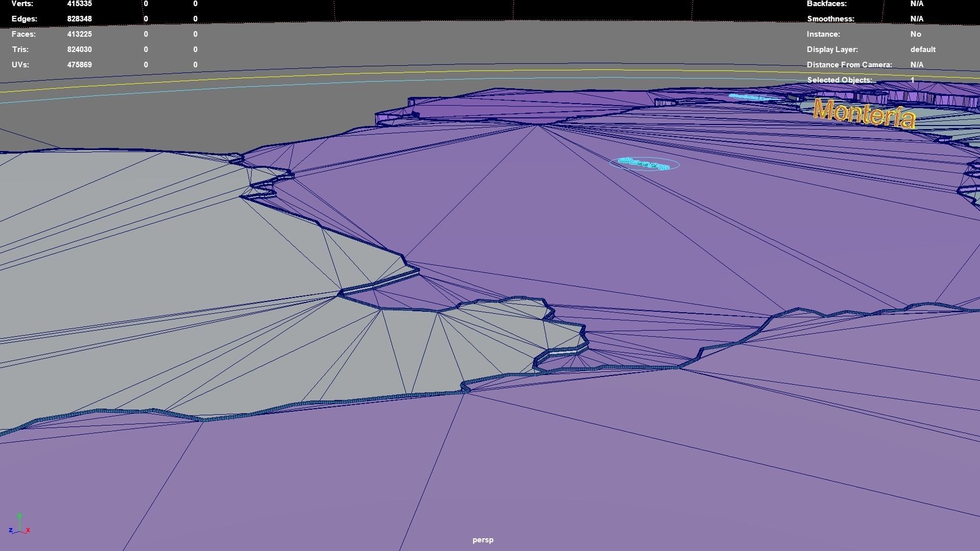Screen dimensions: 980x551
Task: Click the Smoothness label
Action: (830, 19)
